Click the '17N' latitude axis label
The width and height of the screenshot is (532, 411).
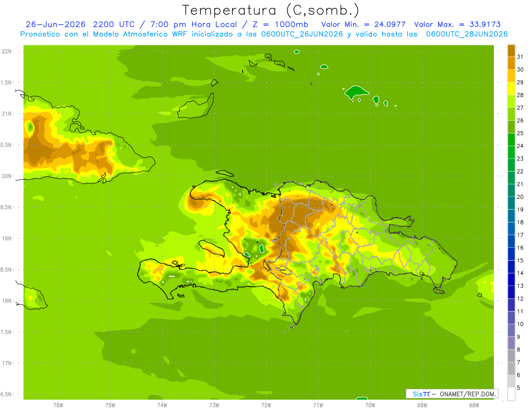click(7, 363)
